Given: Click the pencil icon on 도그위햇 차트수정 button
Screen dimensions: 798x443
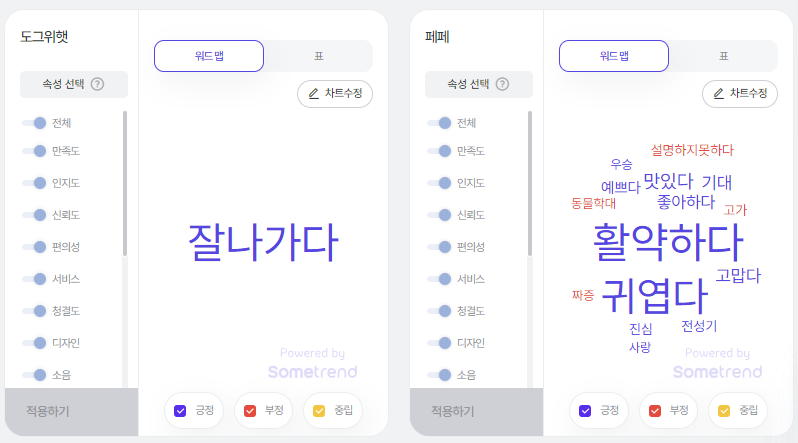Looking at the screenshot, I should 314,94.
